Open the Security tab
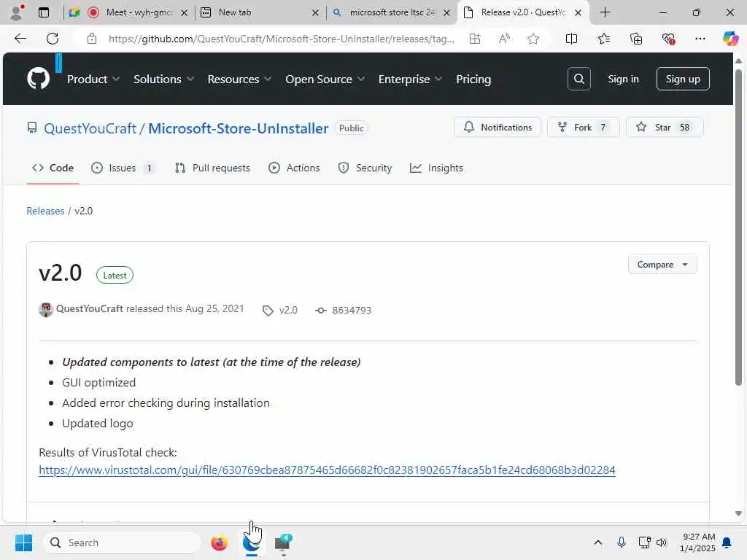Image resolution: width=747 pixels, height=560 pixels. [365, 168]
